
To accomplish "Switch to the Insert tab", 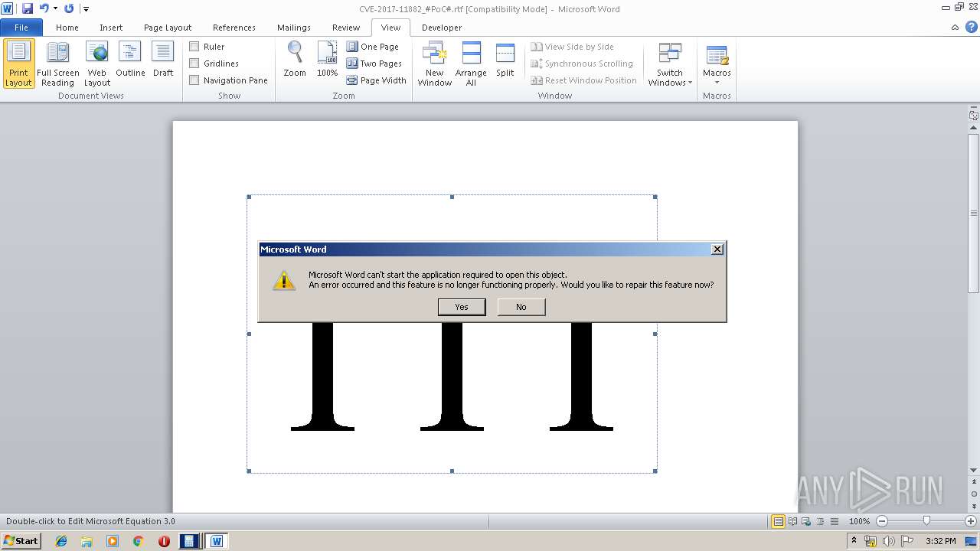I will click(x=111, y=28).
